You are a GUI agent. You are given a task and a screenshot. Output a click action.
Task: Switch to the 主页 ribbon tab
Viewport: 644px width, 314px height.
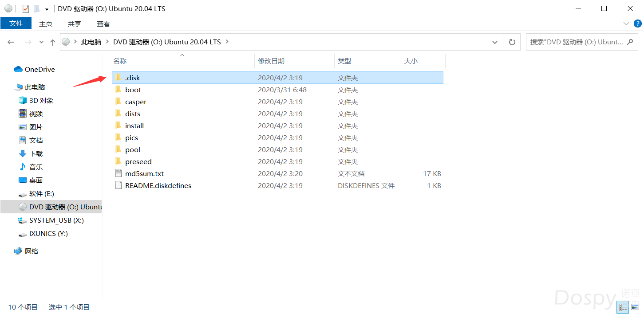[46, 24]
